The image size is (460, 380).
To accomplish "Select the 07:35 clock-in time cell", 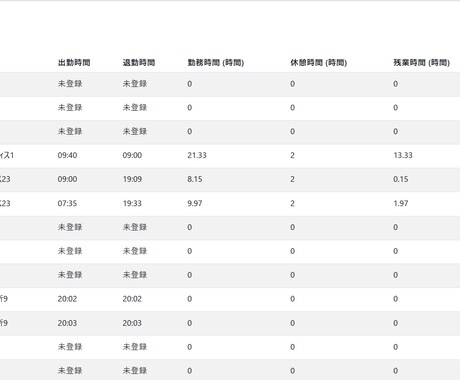I will pos(67,203).
